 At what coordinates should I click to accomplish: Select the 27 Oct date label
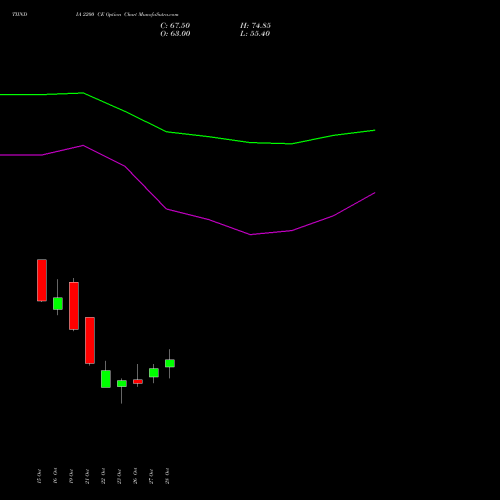tap(151, 476)
